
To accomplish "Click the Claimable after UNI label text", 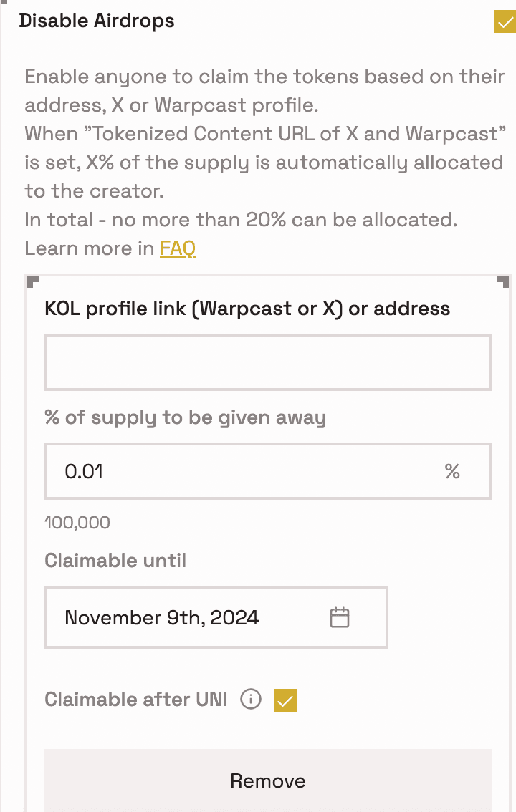I will coord(135,699).
